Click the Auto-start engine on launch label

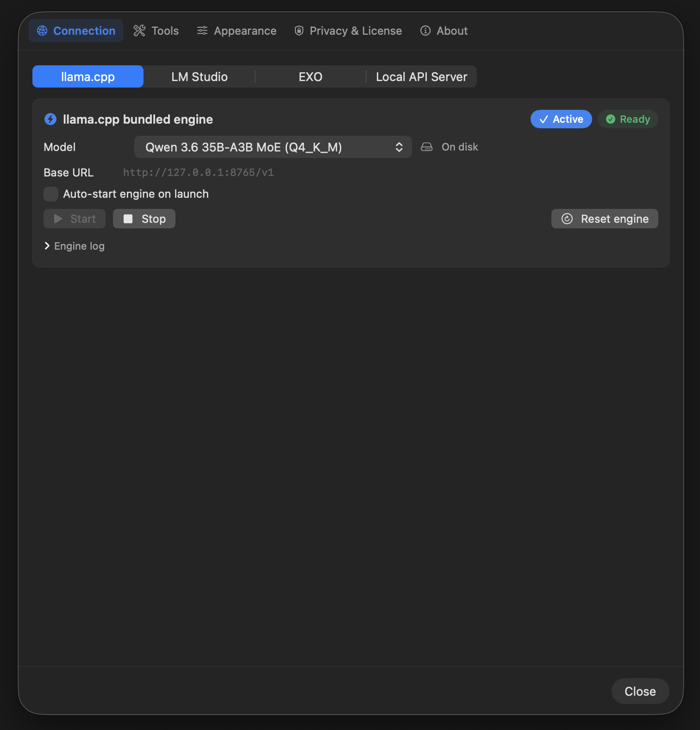click(x=136, y=194)
